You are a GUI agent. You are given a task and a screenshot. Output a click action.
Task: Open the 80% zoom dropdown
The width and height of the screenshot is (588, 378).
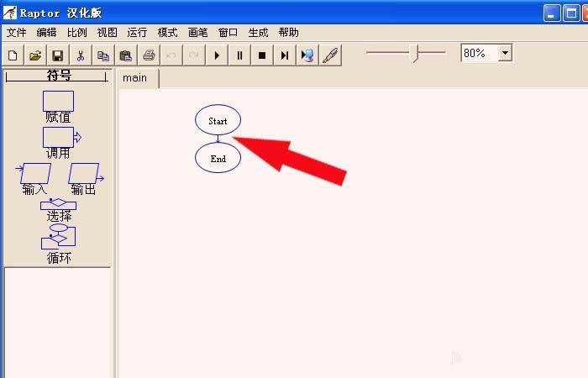pyautogui.click(x=505, y=53)
